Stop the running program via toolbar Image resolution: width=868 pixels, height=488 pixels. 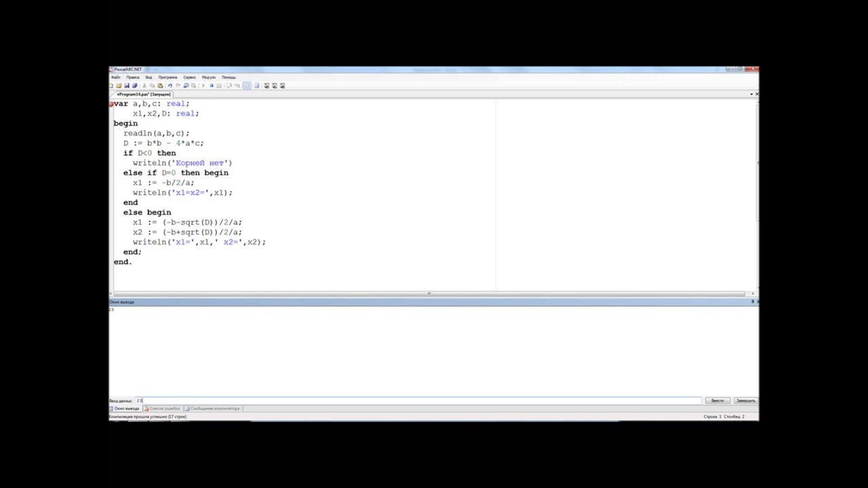212,85
